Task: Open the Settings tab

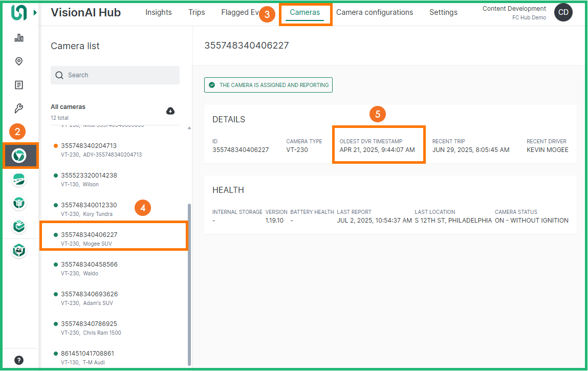Action: [x=443, y=12]
